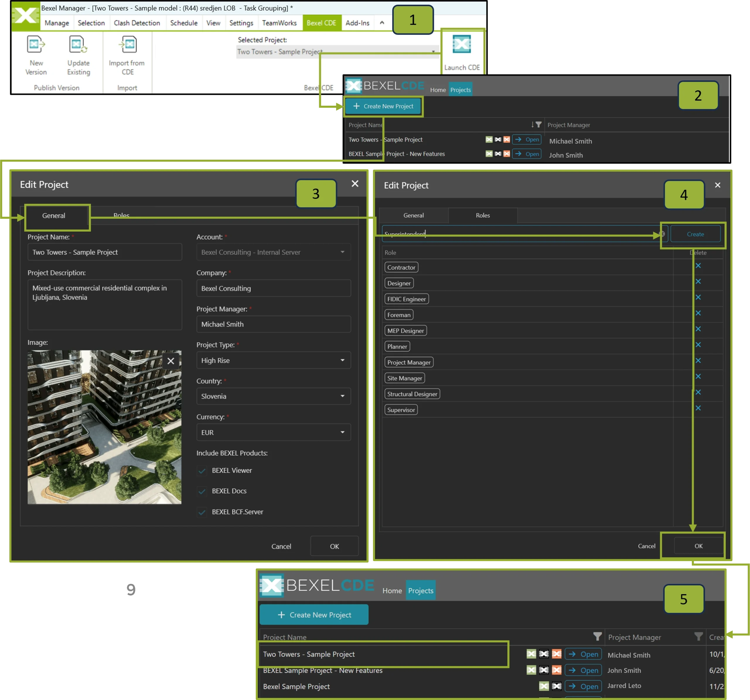Select General tab in right Edit Project dialog
The height and width of the screenshot is (700, 750).
[413, 215]
